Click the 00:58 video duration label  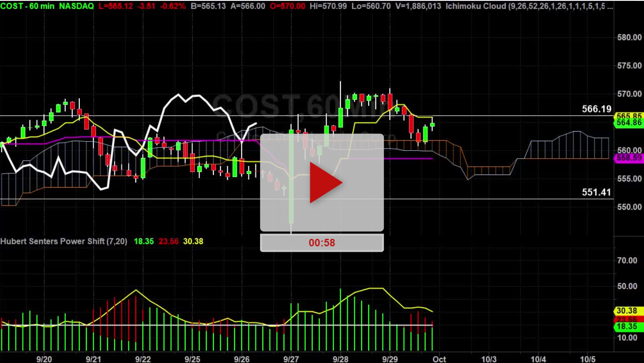tap(322, 243)
